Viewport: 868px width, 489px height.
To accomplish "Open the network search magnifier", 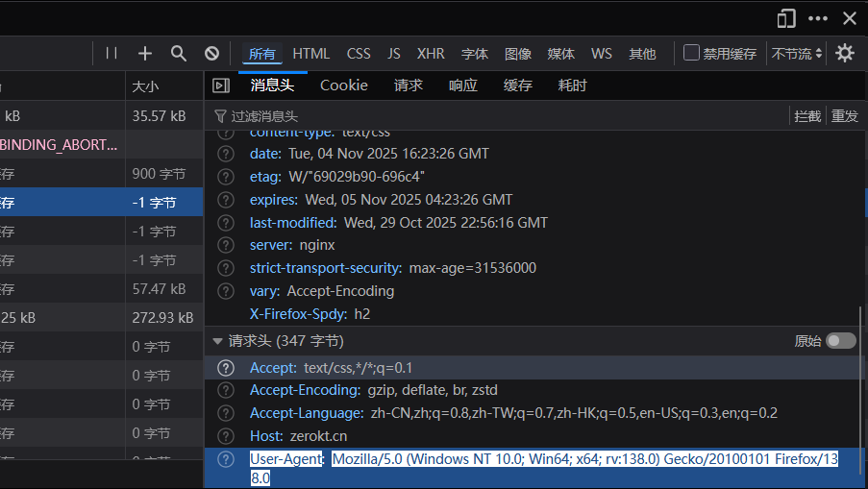I will point(179,54).
